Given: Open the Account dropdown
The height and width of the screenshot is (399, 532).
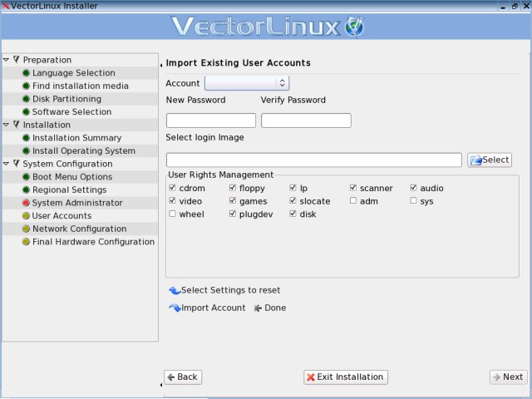Looking at the screenshot, I should pos(247,83).
